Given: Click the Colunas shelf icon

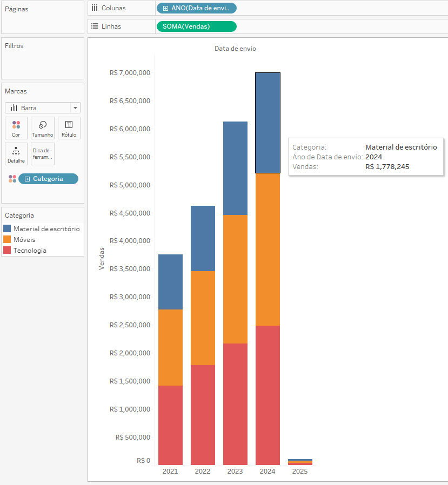Looking at the screenshot, I should (95, 8).
